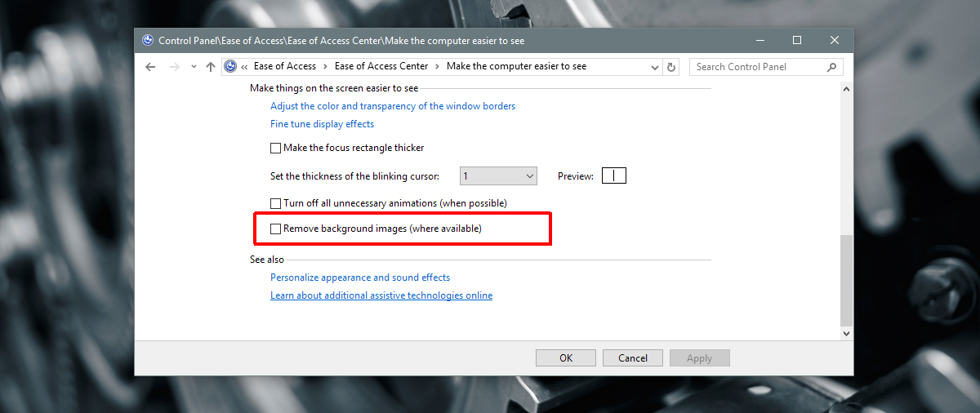Focus the Search Control Panel field
980x413 pixels.
point(766,67)
